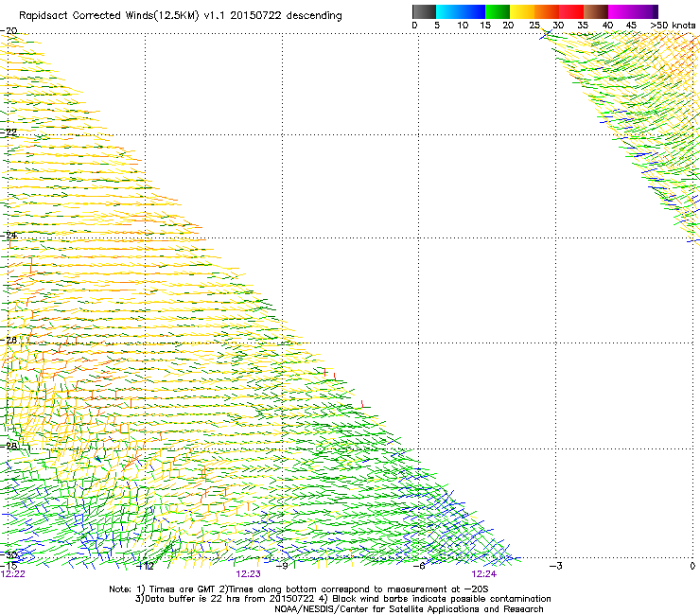The image size is (700, 615).
Task: Click the '>50 knots' legend label
Action: coord(673,25)
